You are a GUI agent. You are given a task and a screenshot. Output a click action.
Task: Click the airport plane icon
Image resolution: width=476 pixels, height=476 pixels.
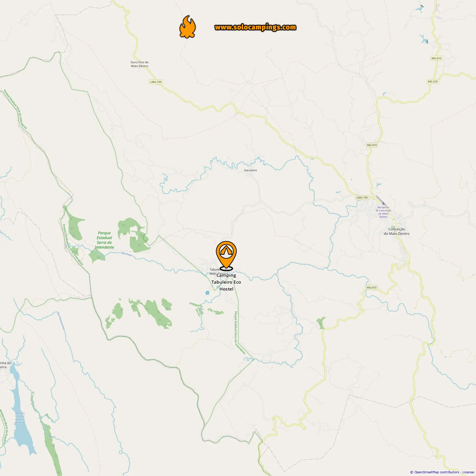[x=383, y=203]
